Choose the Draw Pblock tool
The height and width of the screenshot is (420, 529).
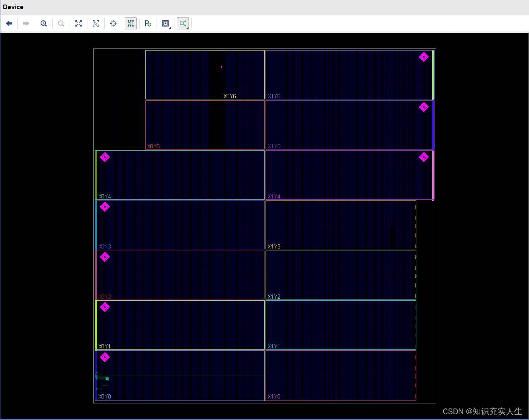pos(148,24)
